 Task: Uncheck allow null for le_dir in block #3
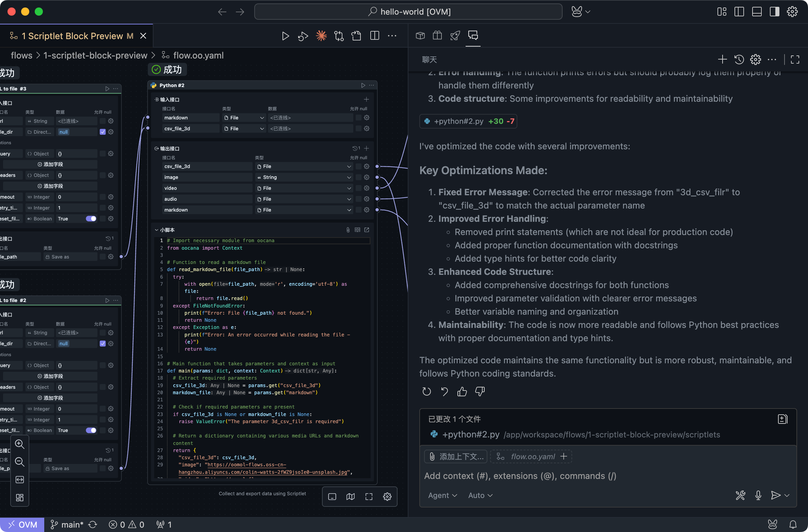click(x=102, y=132)
